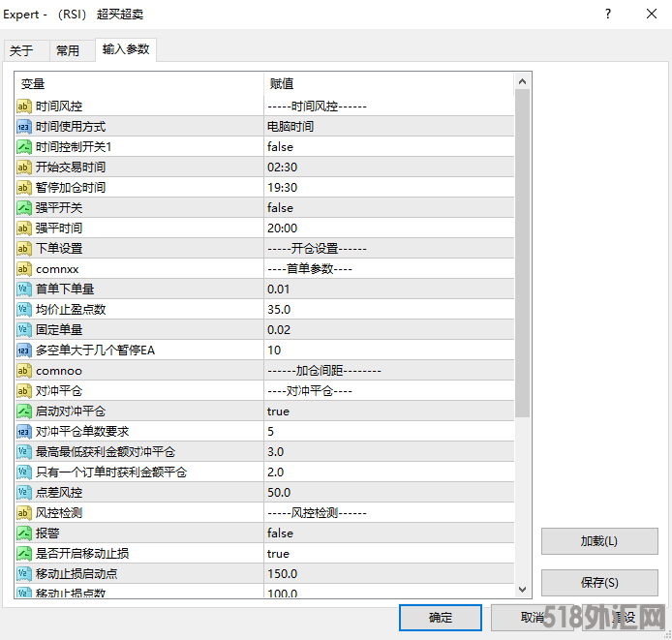The width and height of the screenshot is (672, 640).
Task: Click the double icon beside 移动止损启动点
Action: click(x=24, y=573)
